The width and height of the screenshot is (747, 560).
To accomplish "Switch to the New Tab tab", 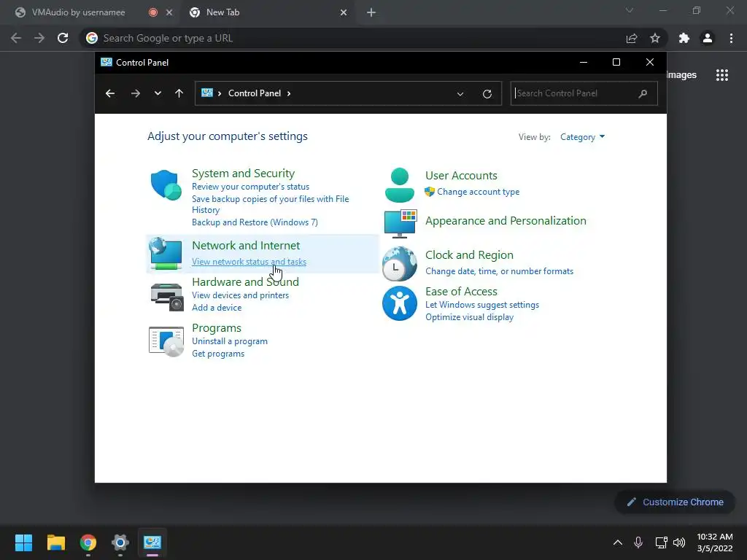I will tap(223, 12).
